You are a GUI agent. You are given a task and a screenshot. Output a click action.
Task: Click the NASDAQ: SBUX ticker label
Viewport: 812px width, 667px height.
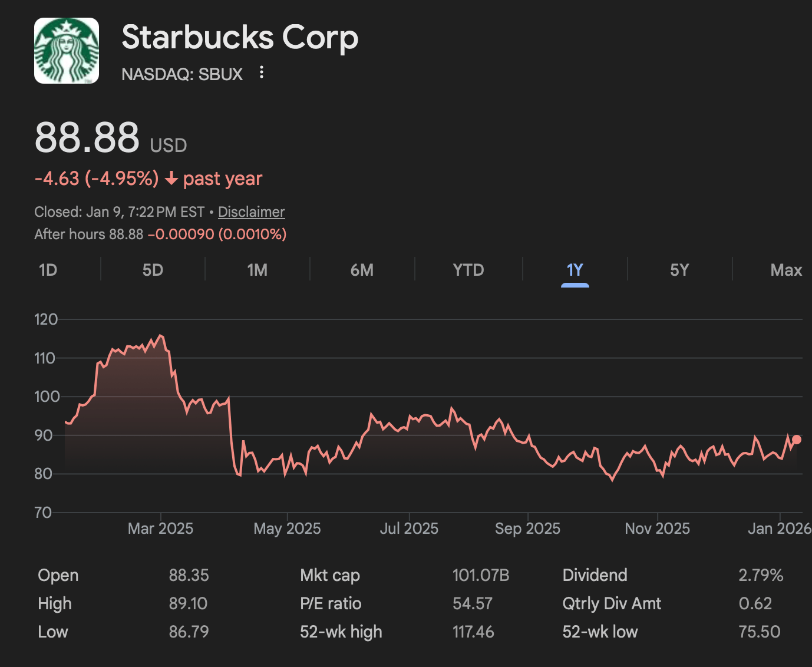[x=182, y=74]
